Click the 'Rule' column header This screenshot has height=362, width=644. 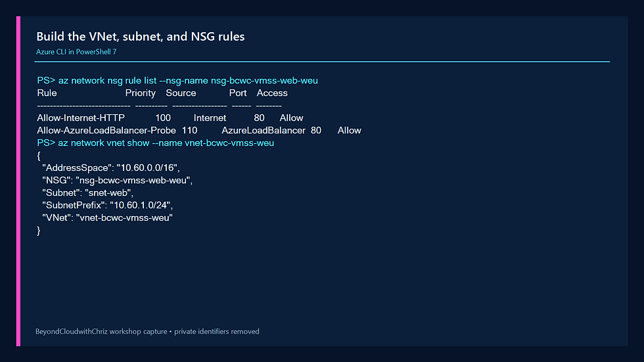click(47, 93)
